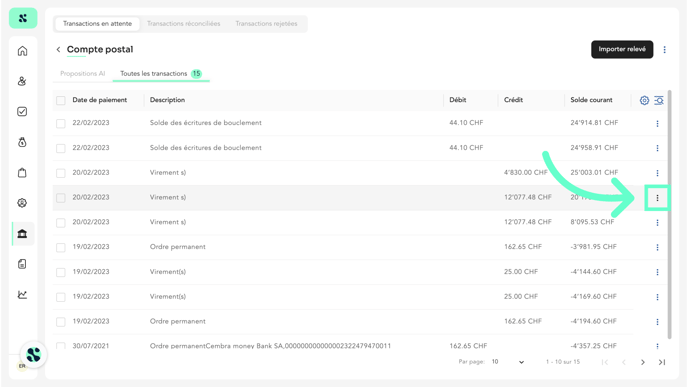Click the 4'830.00 CHF credit amount
Viewport: 688px width, 387px height.
click(526, 172)
